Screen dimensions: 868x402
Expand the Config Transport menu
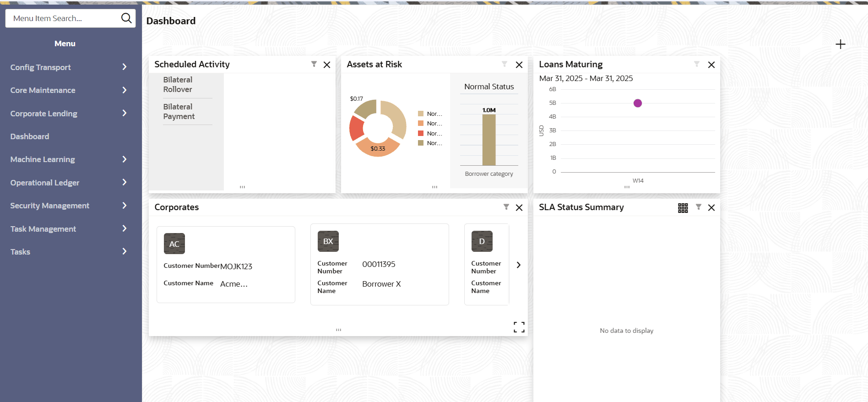[69, 67]
